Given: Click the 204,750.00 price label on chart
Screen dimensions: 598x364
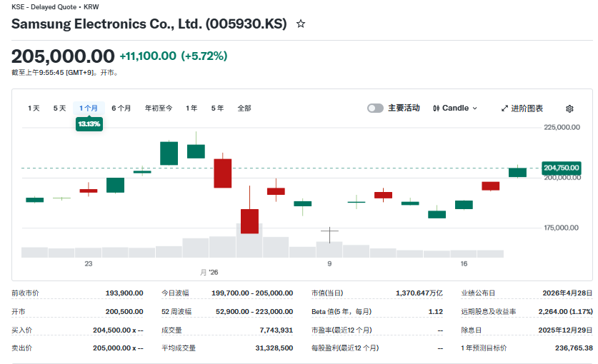Looking at the screenshot, I should (562, 168).
